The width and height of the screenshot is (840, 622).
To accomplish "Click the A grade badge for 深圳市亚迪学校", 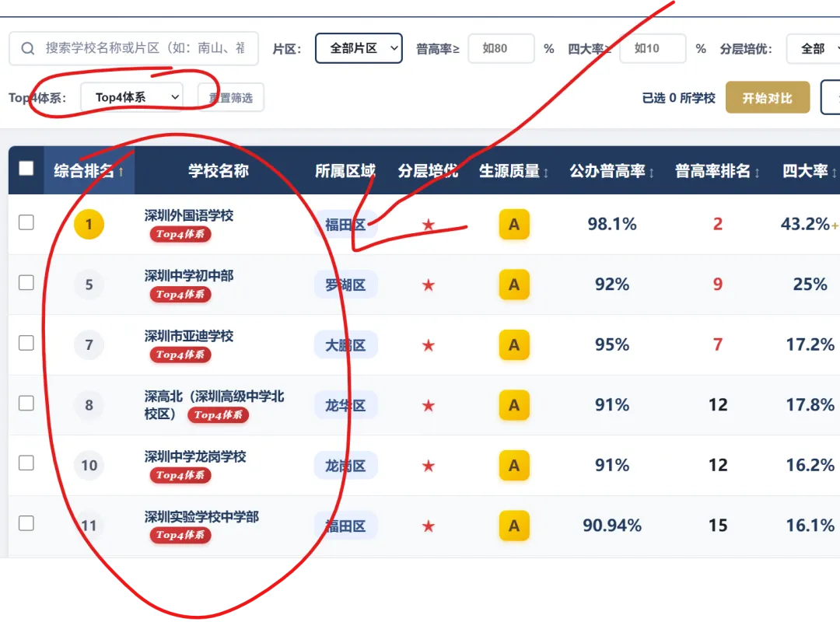I will coord(514,345).
